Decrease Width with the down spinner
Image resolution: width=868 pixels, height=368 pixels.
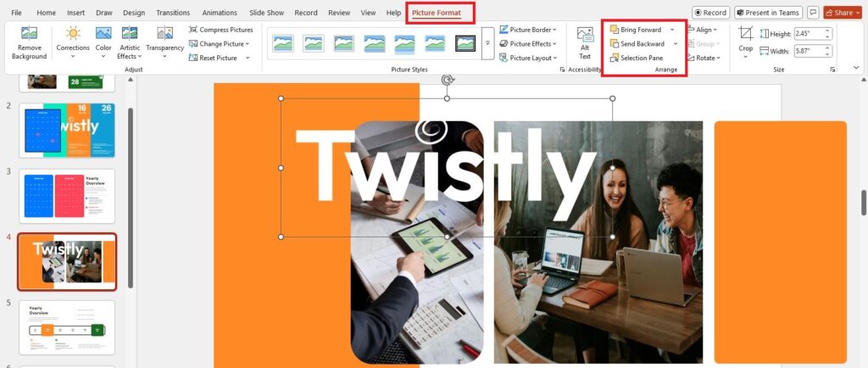pyautogui.click(x=828, y=53)
